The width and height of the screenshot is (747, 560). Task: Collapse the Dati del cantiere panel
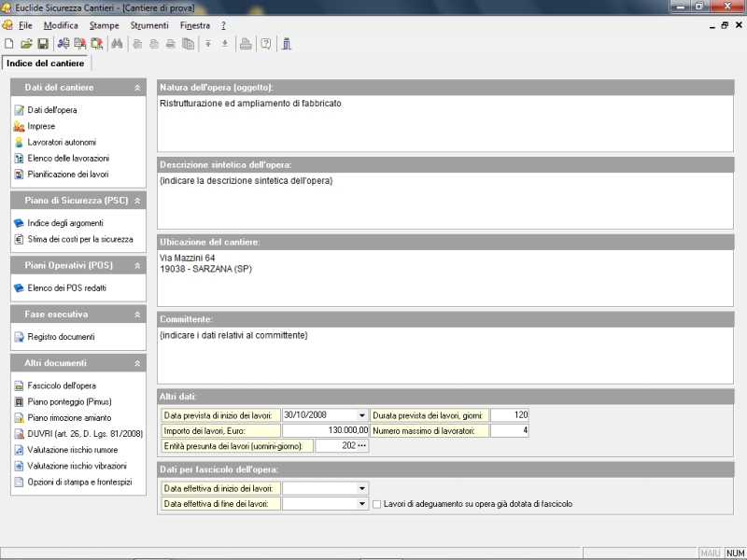point(137,88)
